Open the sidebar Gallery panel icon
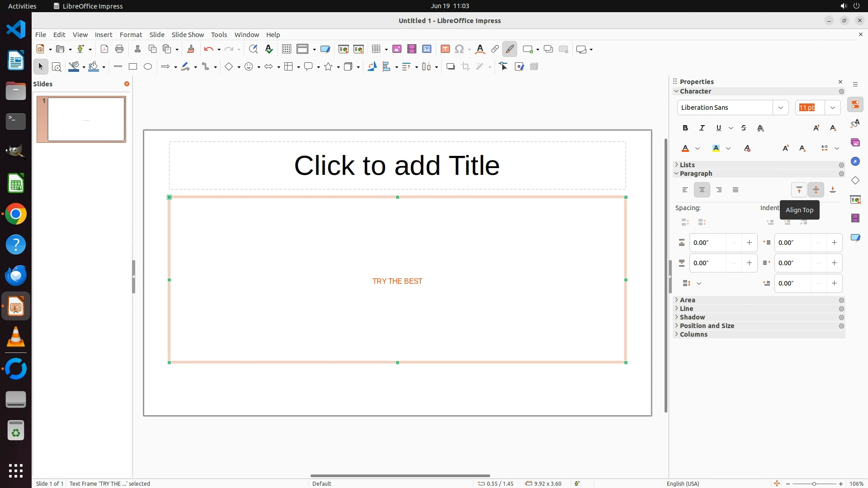Screen dimensions: 868x488 [x=855, y=143]
